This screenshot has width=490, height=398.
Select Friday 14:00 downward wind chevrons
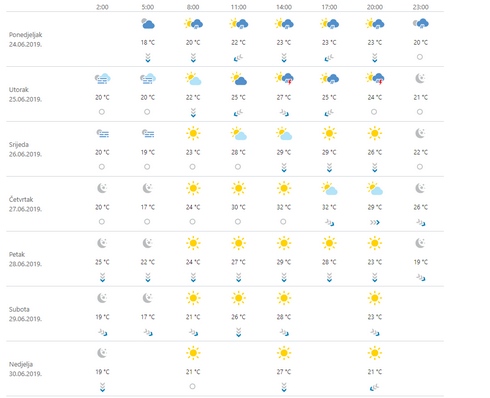click(284, 277)
